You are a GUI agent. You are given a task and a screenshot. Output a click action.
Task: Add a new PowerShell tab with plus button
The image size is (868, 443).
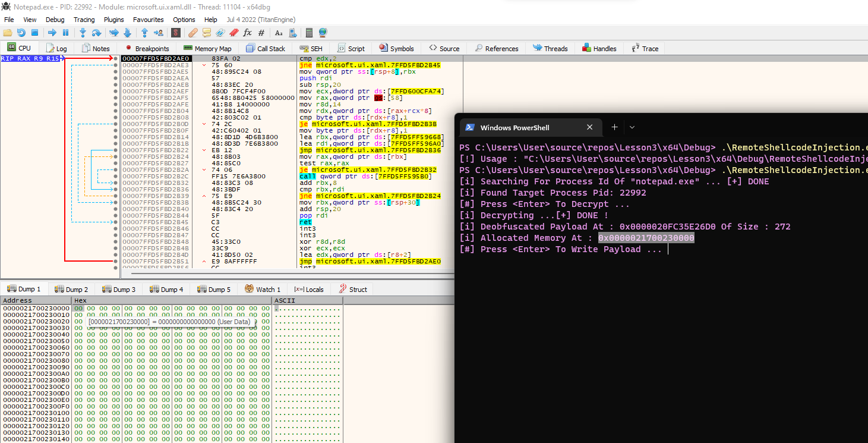[614, 127]
